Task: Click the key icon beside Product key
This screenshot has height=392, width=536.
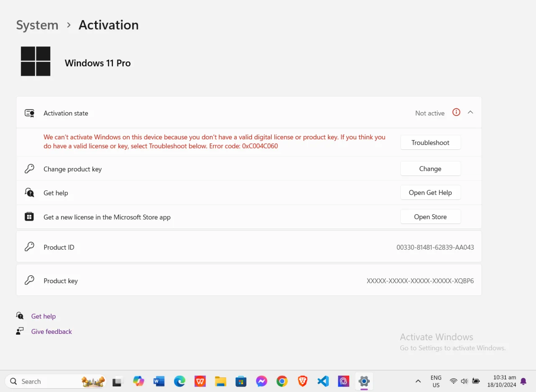Action: tap(29, 280)
